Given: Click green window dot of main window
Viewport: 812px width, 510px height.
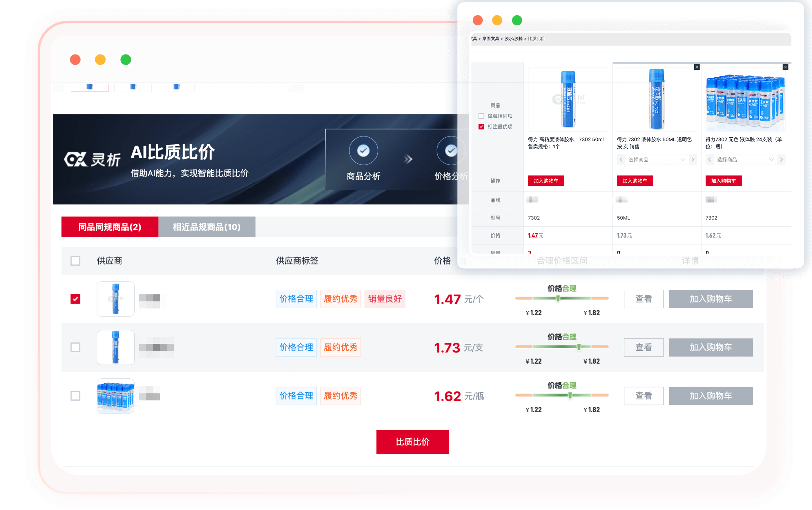Looking at the screenshot, I should coord(126,60).
